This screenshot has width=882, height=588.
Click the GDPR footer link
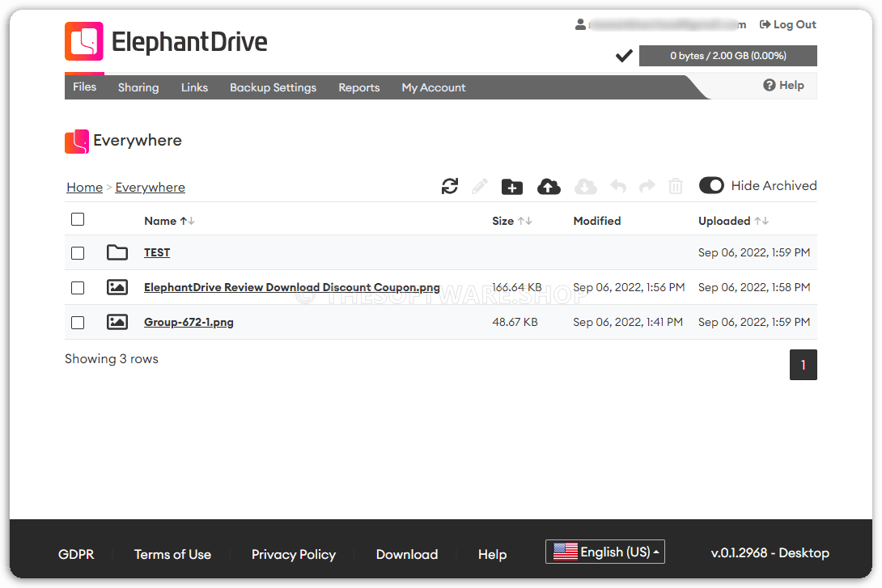coord(76,554)
